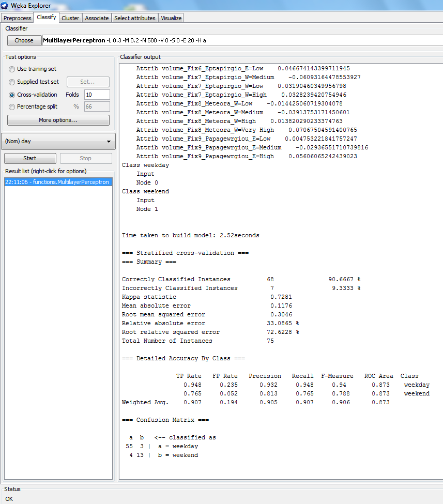
Task: Click the Mean absolute error line
Action: 207,306
